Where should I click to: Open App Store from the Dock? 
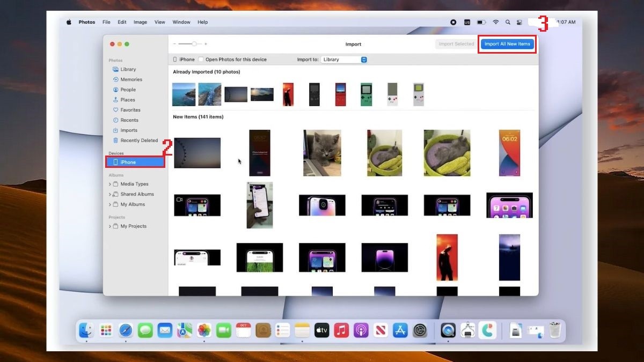point(400,330)
